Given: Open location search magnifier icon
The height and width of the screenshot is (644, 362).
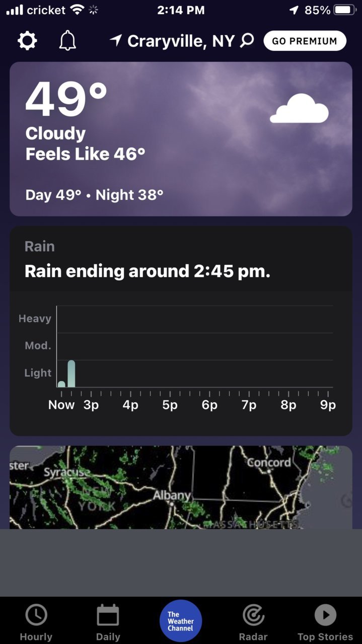Looking at the screenshot, I should (247, 41).
